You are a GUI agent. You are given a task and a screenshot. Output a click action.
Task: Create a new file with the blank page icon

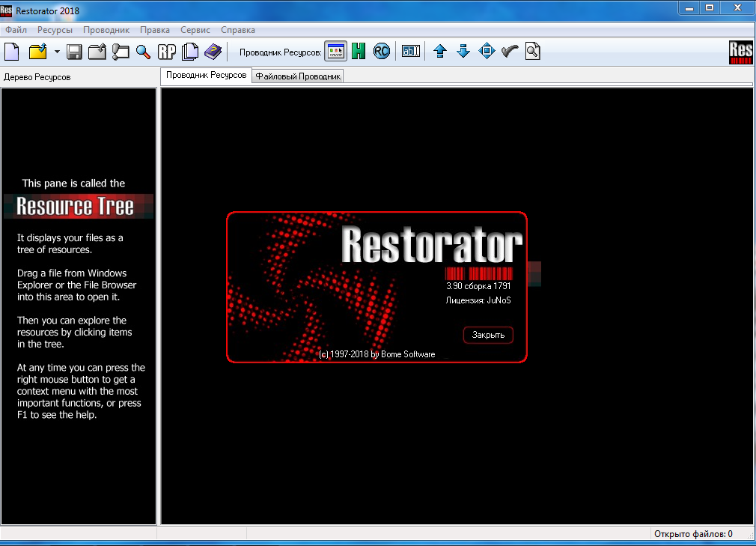12,51
